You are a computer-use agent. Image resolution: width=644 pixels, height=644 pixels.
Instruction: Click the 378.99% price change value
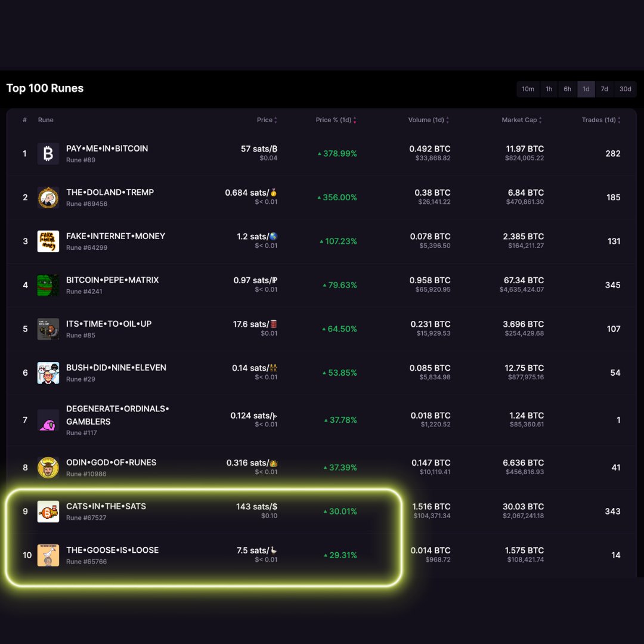click(x=337, y=154)
